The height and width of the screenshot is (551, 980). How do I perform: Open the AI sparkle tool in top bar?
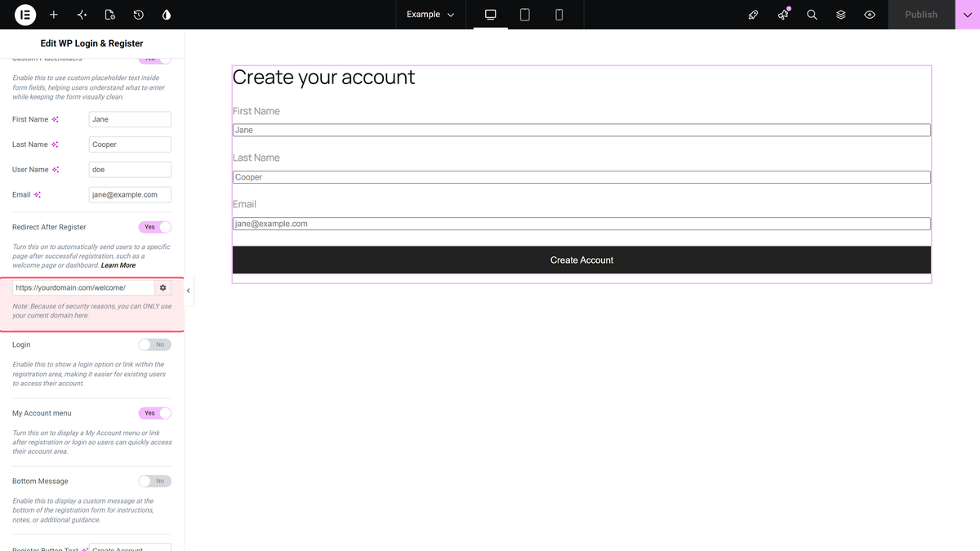pos(82,15)
